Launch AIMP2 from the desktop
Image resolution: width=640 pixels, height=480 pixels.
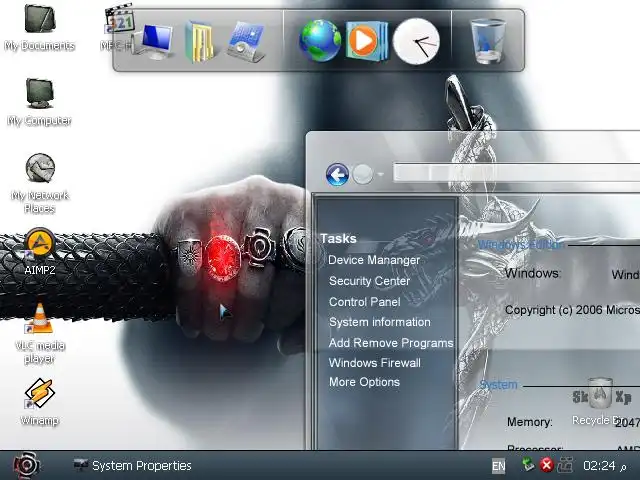(x=40, y=251)
